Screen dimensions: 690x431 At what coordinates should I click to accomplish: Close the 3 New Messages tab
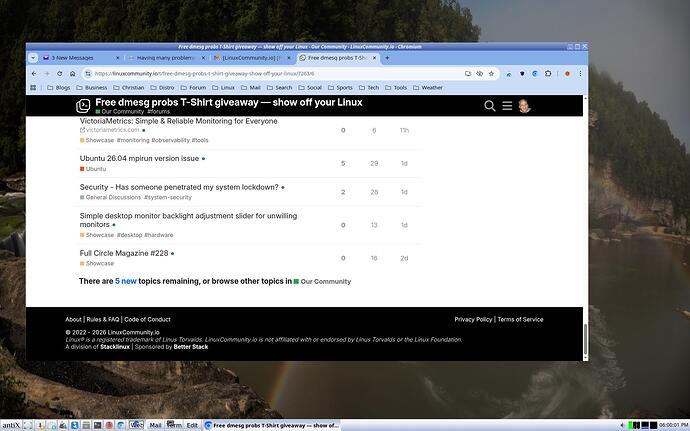(117, 58)
